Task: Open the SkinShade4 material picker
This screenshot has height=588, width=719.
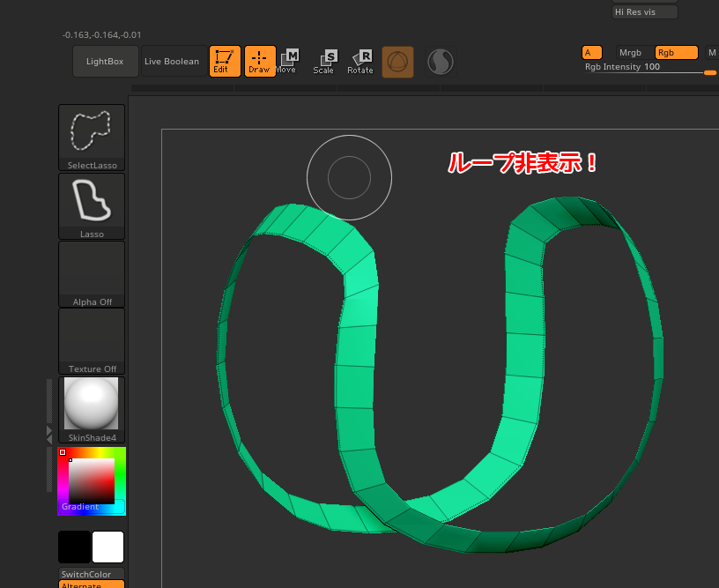Action: tap(92, 407)
